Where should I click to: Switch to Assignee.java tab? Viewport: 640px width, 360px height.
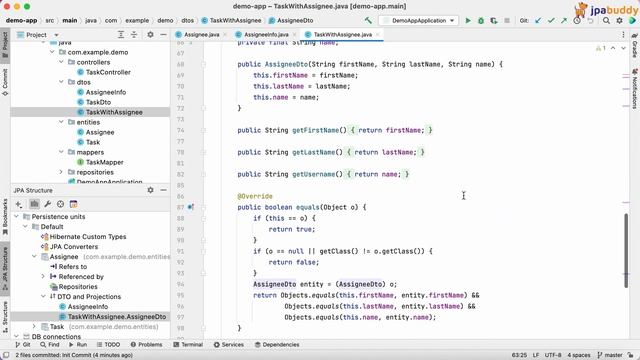pyautogui.click(x=201, y=35)
